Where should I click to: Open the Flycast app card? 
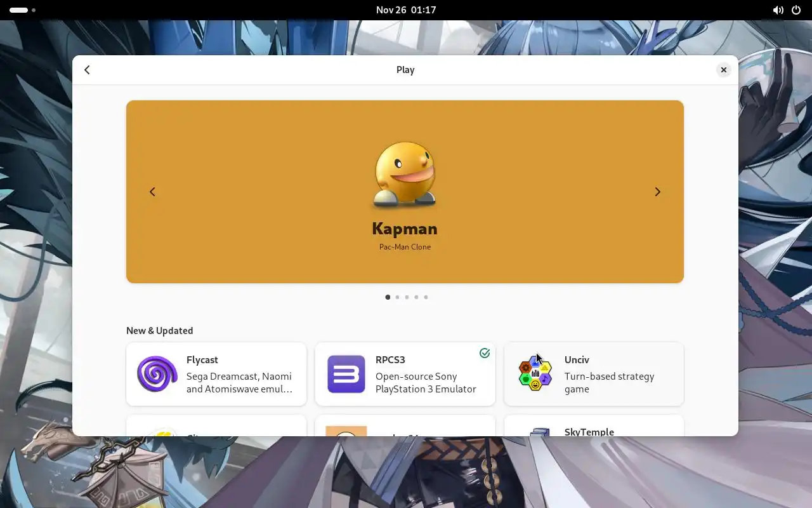(216, 374)
